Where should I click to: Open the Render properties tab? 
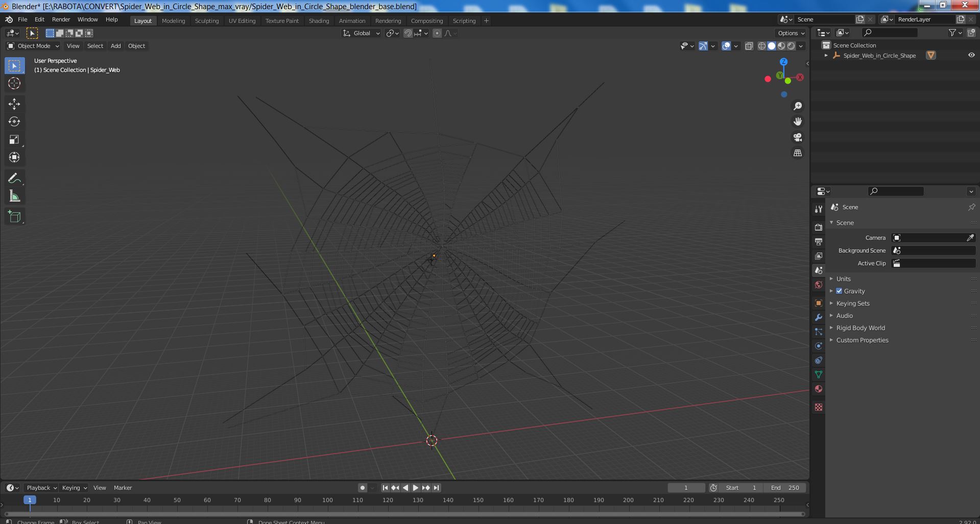[819, 227]
